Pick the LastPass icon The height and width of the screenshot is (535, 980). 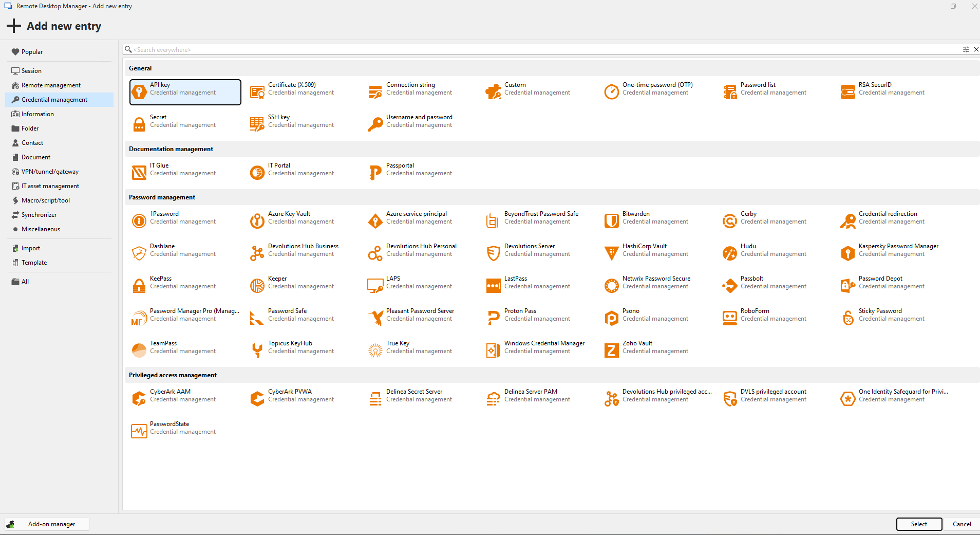[x=494, y=286]
